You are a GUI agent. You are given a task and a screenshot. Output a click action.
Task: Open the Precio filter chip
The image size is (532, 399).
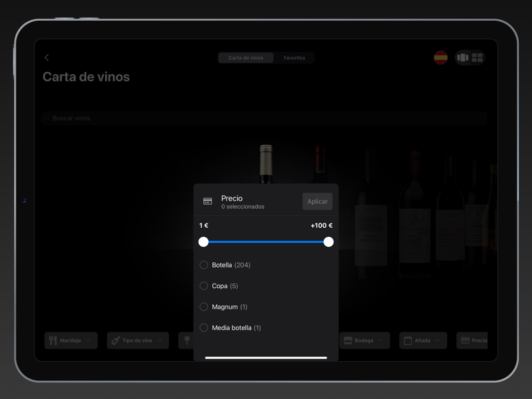point(472,340)
